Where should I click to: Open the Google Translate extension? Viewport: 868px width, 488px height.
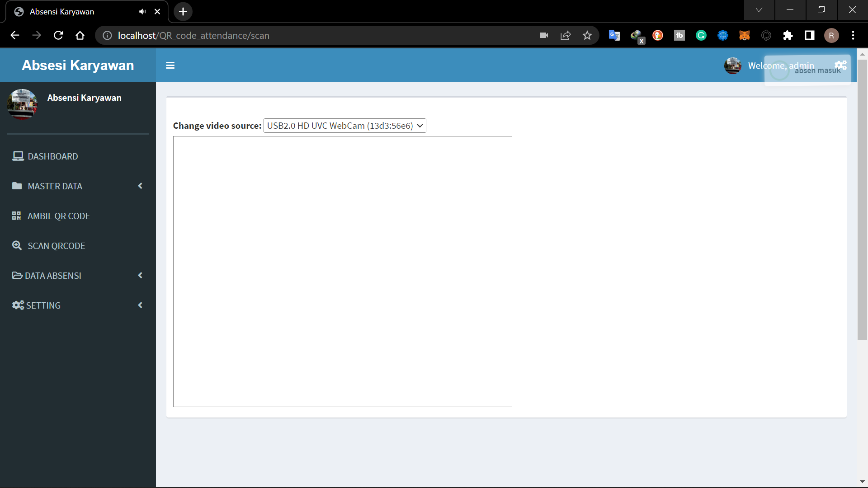point(614,35)
